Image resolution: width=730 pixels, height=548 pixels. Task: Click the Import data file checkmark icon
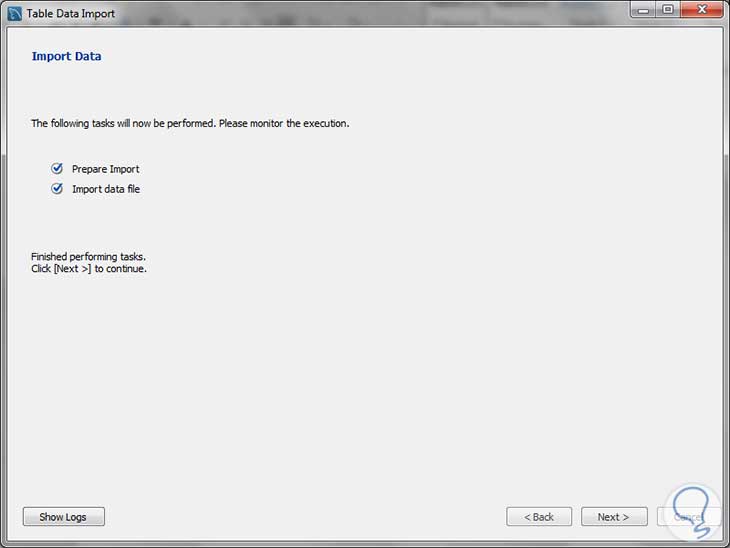[57, 188]
